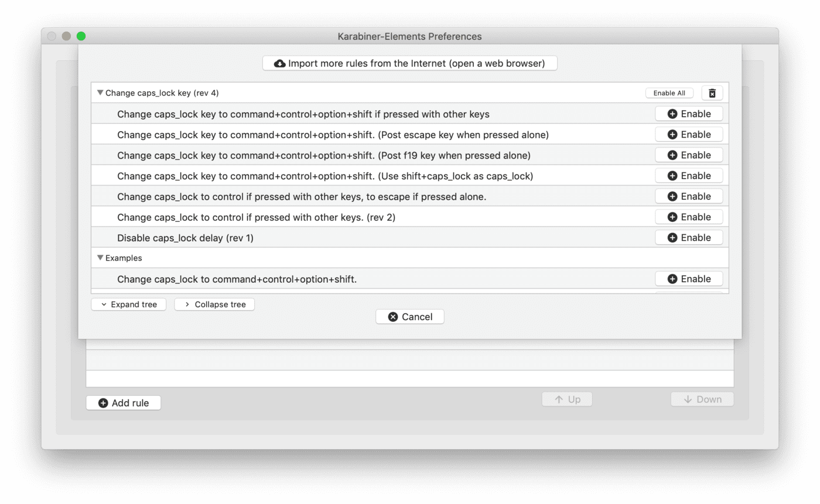The width and height of the screenshot is (820, 504).
Task: Click the green zoom window button
Action: click(x=81, y=36)
